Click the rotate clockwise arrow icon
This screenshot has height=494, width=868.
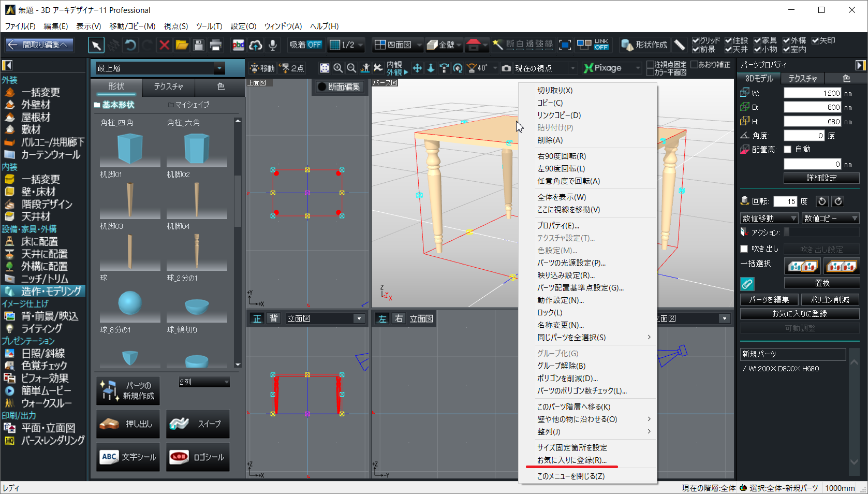(838, 201)
